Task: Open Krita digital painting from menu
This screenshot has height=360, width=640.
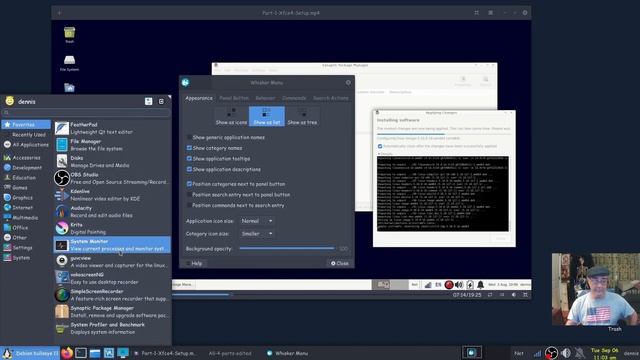Action: 112,229
